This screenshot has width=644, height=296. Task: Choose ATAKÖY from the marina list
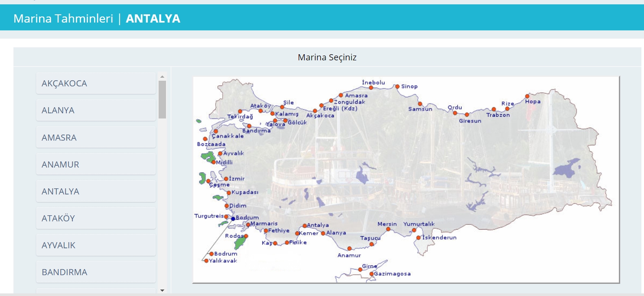pos(96,218)
